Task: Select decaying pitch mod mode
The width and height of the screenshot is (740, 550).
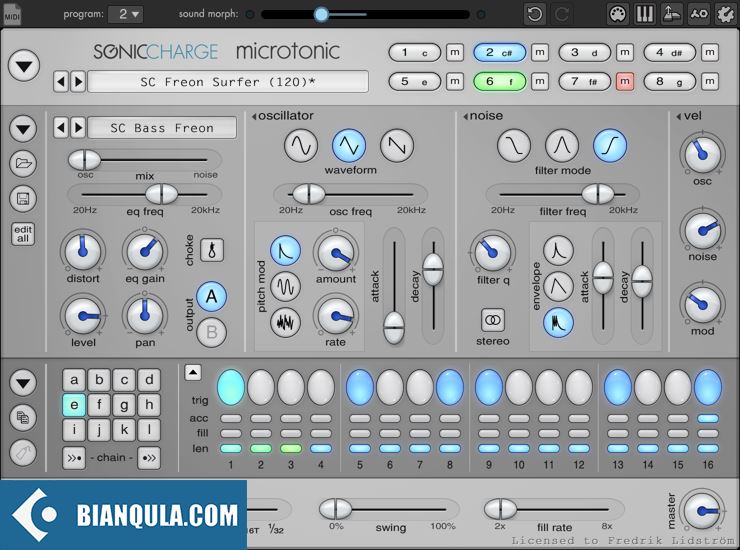Action: pos(286,251)
